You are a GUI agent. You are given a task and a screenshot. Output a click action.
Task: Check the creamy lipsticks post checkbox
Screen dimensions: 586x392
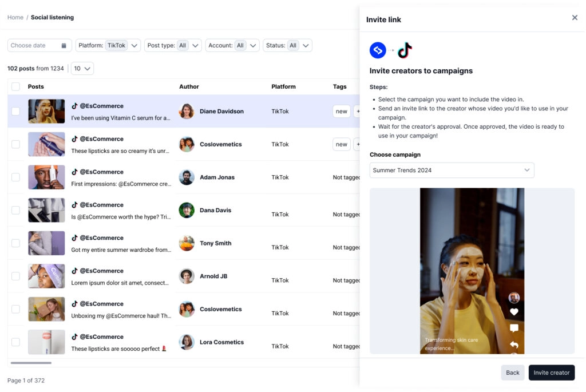coord(15,144)
